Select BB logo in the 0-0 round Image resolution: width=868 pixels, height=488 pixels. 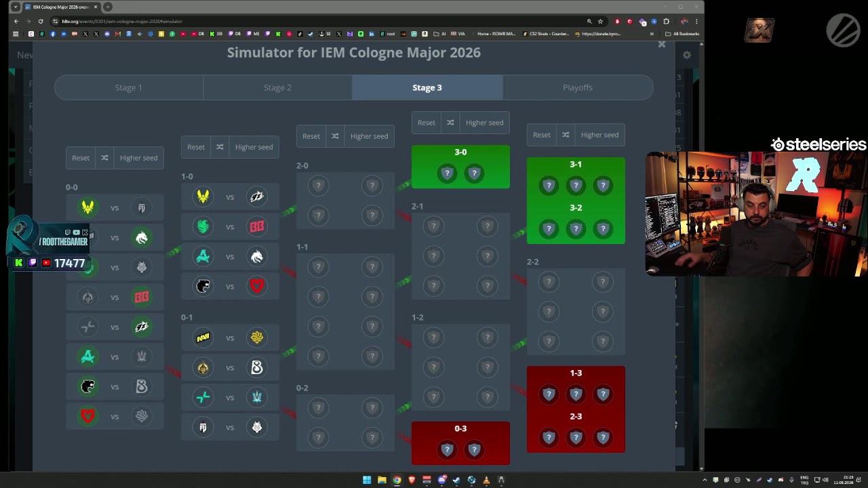click(x=142, y=297)
